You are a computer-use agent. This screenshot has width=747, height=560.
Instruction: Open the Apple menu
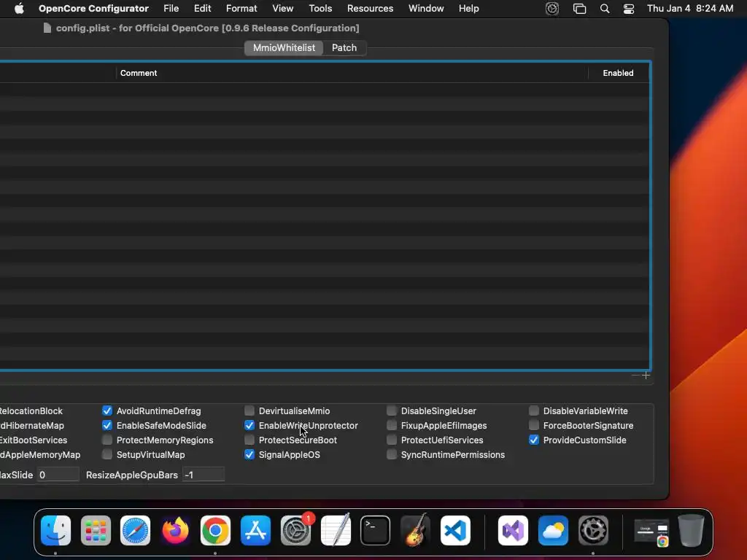pyautogui.click(x=19, y=8)
